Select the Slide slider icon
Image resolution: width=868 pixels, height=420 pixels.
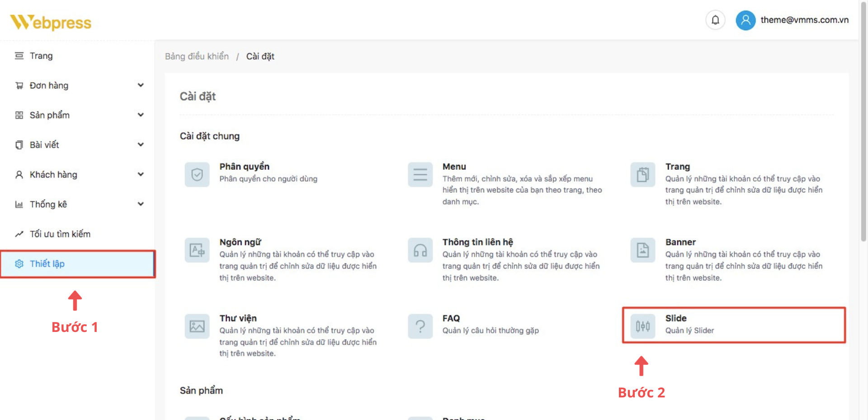(x=642, y=326)
